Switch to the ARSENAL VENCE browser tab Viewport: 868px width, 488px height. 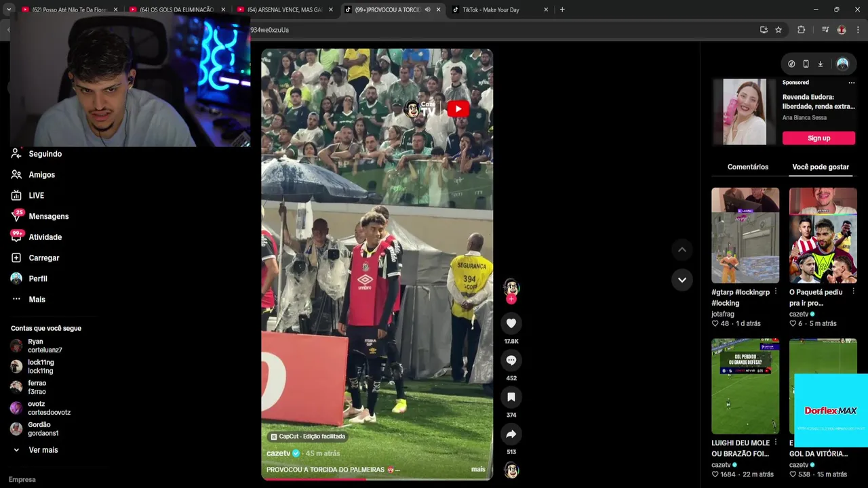284,9
